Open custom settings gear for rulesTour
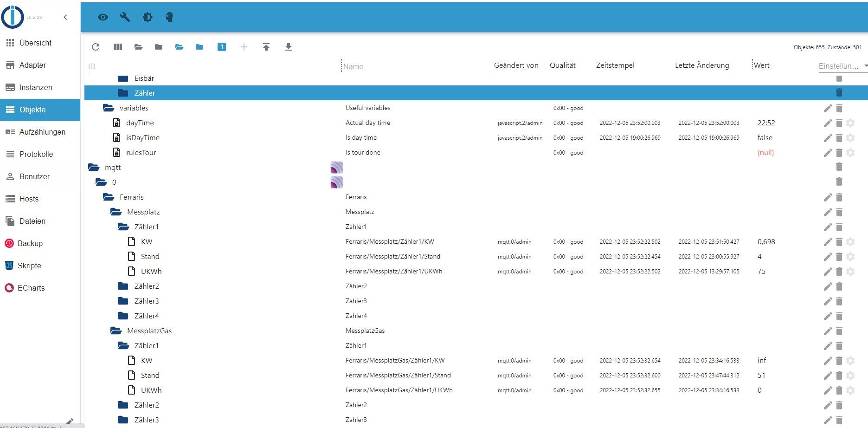Image resolution: width=868 pixels, height=428 pixels. pos(850,153)
